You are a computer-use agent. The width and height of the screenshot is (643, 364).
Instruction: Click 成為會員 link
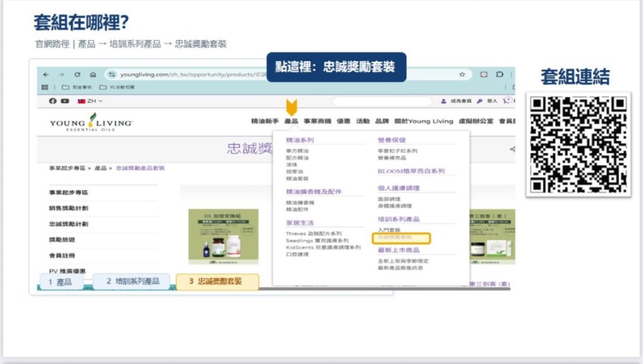click(x=461, y=101)
